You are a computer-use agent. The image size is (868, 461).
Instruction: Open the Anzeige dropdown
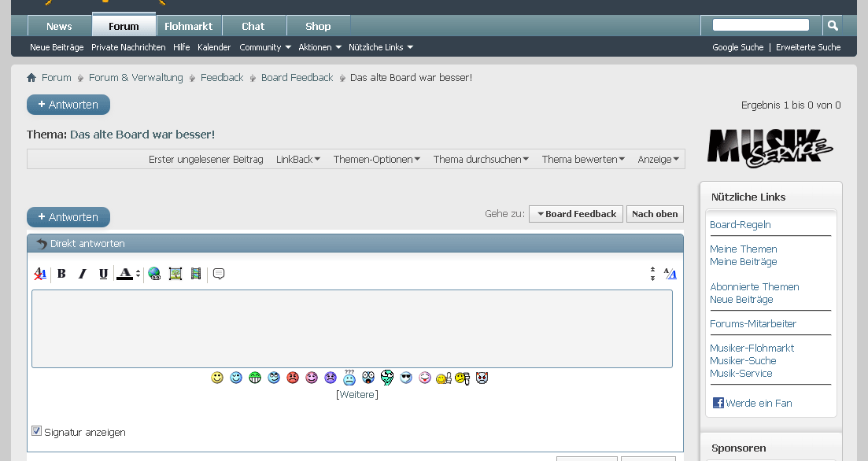point(658,160)
